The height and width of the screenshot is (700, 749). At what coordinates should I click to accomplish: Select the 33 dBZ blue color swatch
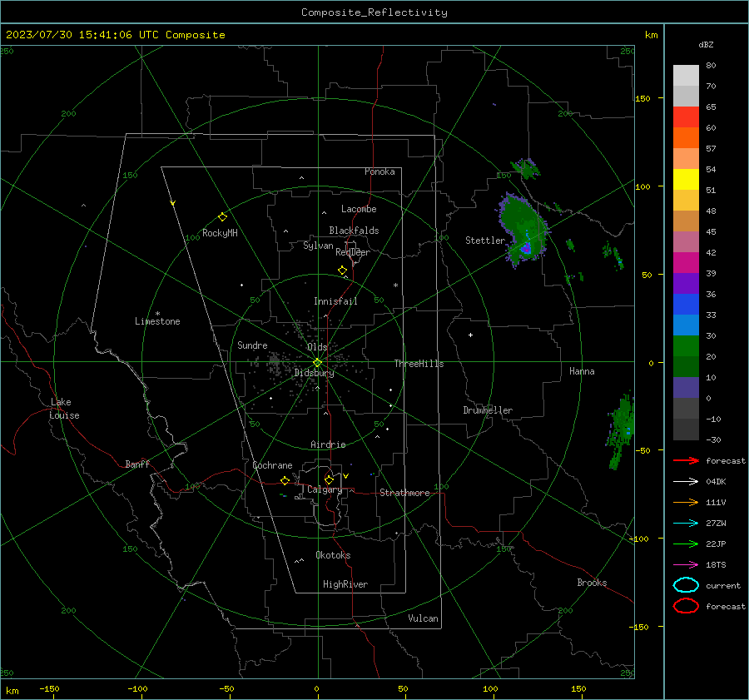pos(686,304)
